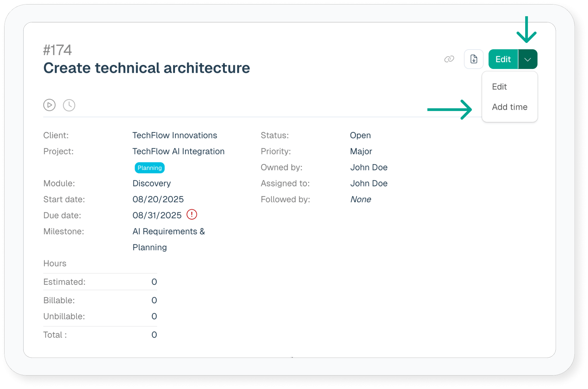
Task: Click the 08/31/2025 due date
Action: pos(157,216)
